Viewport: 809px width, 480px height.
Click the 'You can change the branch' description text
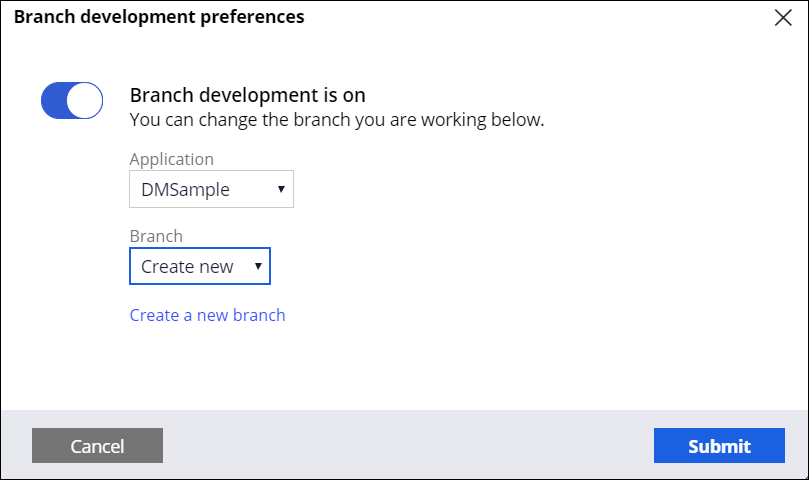(336, 120)
